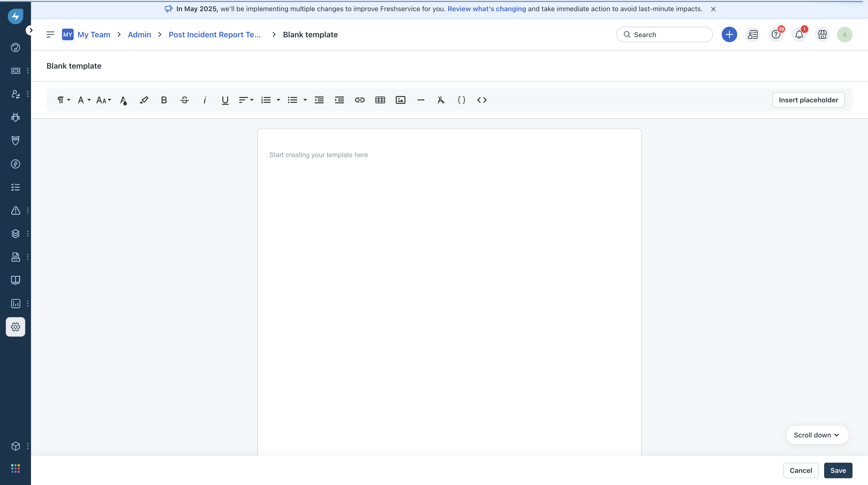Toggle italic text style
The image size is (868, 485).
(205, 100)
